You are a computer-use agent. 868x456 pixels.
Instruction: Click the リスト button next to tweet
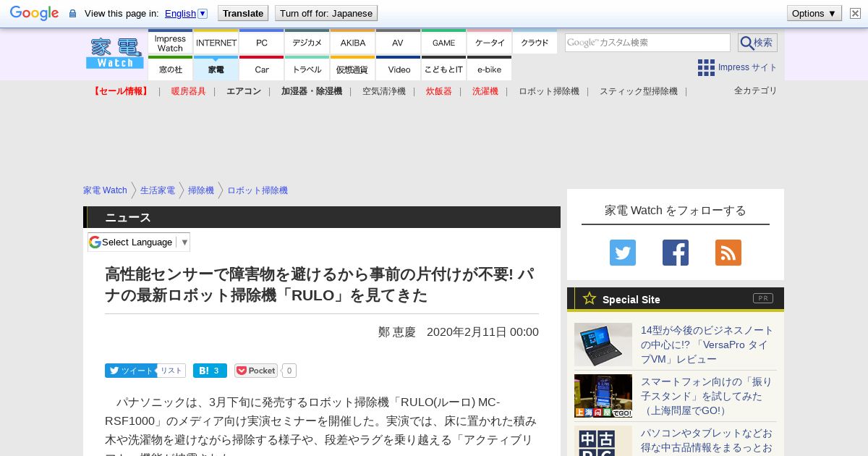point(171,371)
